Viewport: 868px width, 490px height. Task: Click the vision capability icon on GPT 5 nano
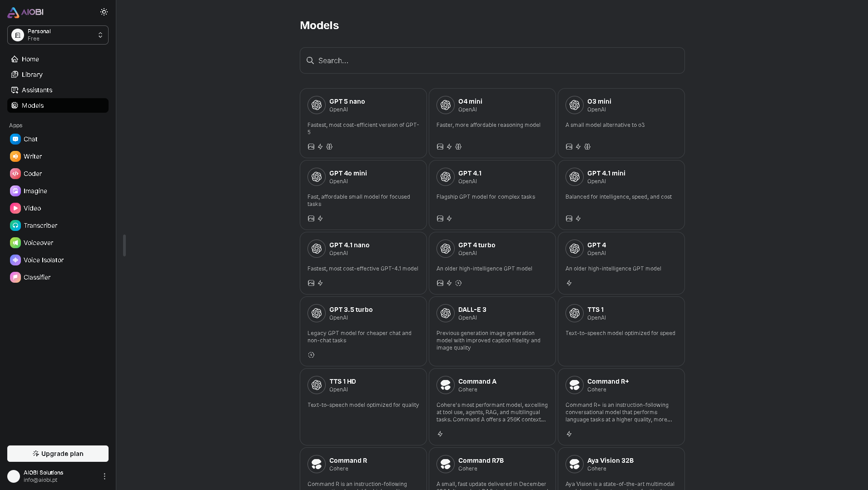tap(311, 146)
